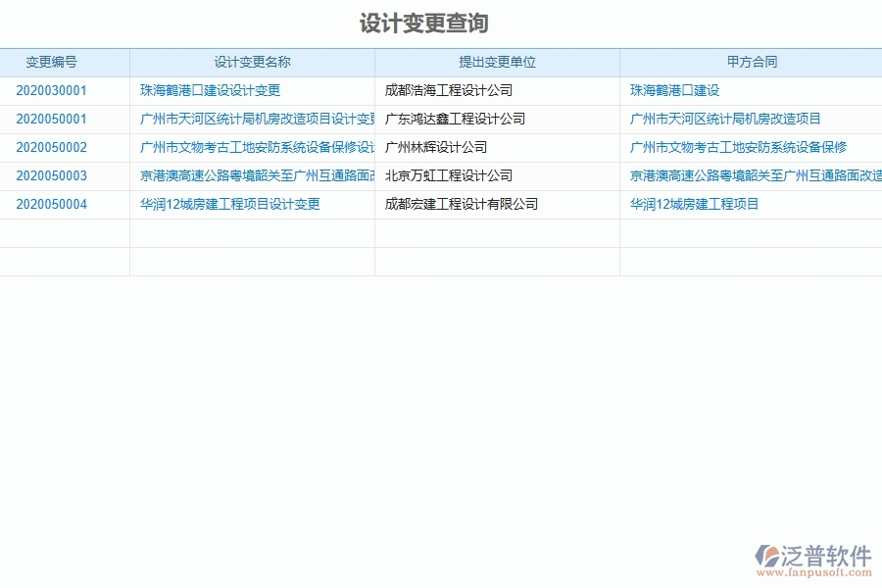Open change record 2020050002
The image size is (882, 588).
[52, 147]
